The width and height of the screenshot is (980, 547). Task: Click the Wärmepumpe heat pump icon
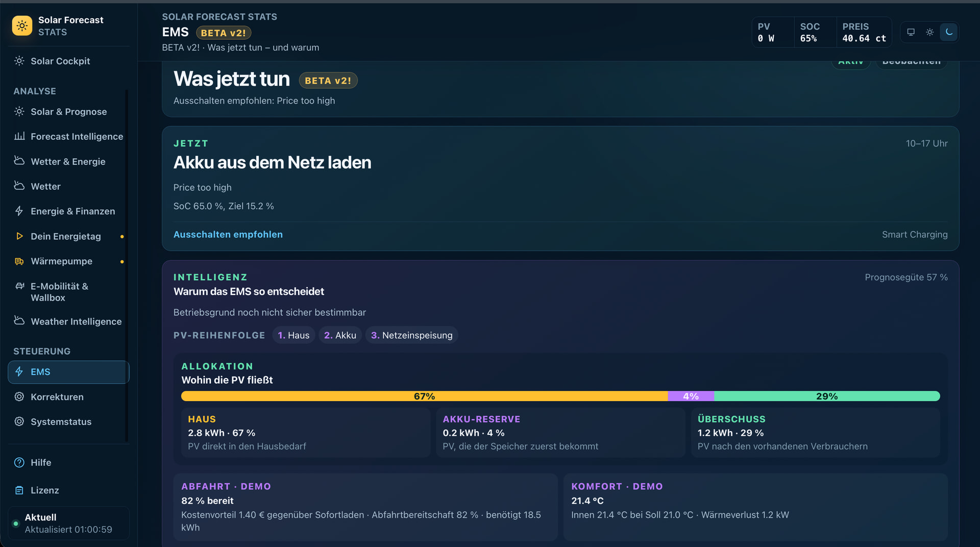[19, 261]
